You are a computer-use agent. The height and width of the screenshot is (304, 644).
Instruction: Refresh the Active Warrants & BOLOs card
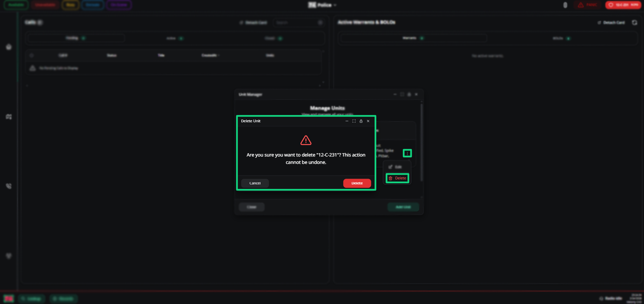(635, 23)
